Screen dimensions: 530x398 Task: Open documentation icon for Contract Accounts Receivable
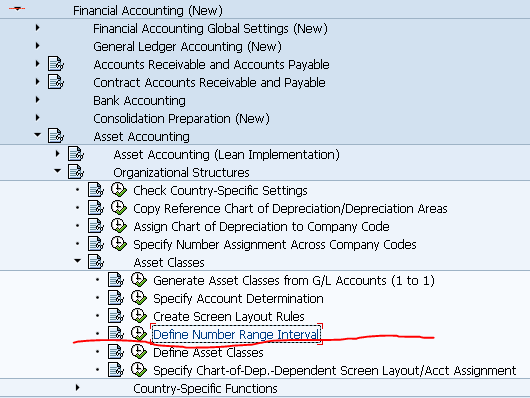(x=56, y=82)
